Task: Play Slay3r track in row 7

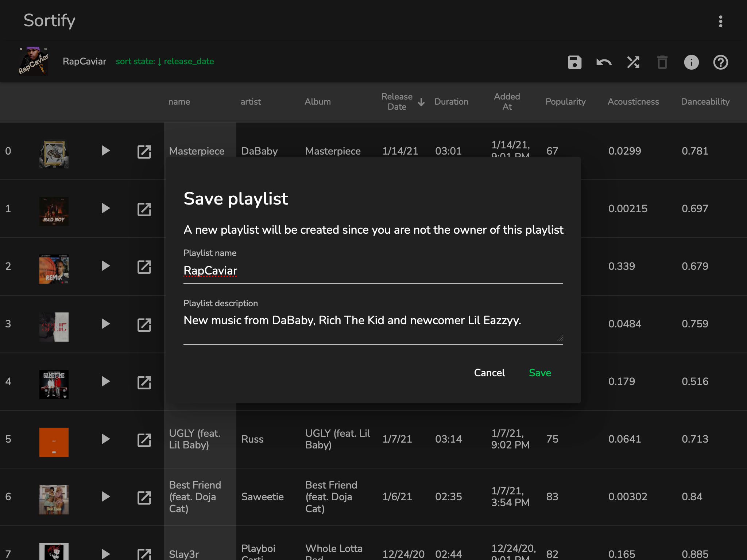Action: click(105, 554)
